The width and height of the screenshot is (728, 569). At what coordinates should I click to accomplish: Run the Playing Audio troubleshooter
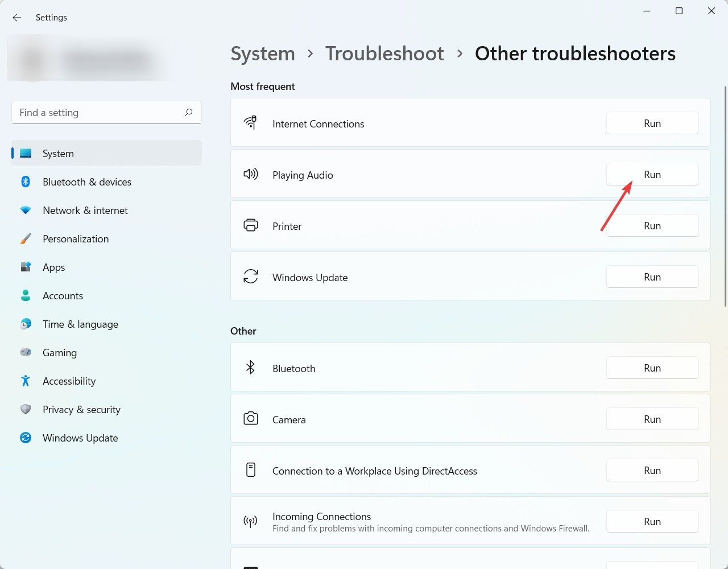(652, 174)
